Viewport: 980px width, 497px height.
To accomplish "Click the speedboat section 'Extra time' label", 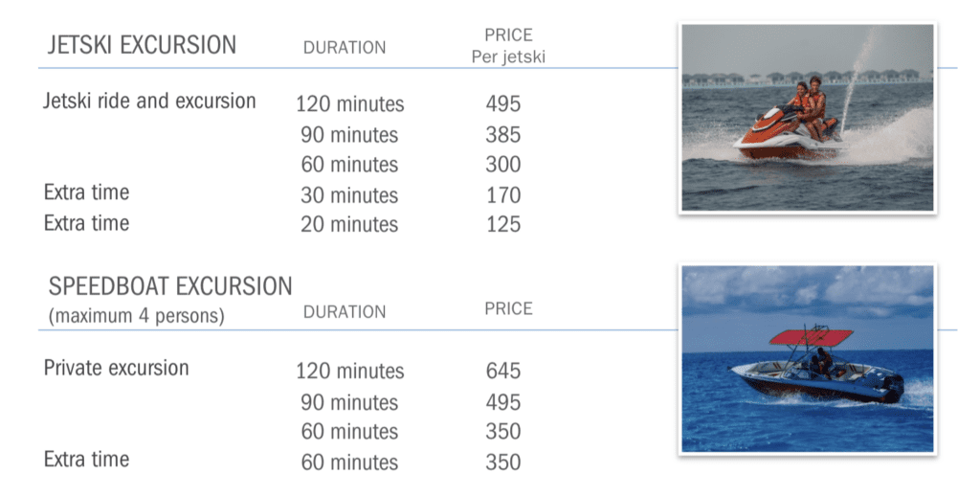I will (x=86, y=460).
